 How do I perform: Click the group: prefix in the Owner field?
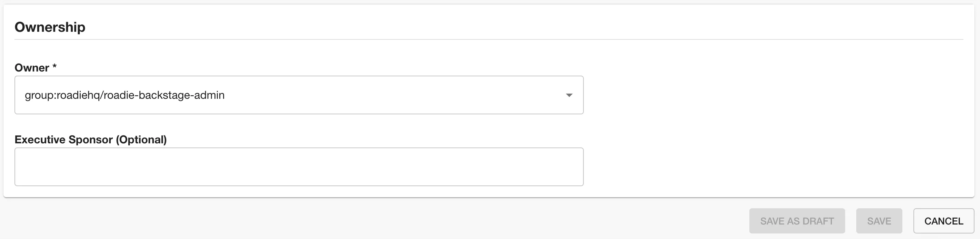point(40,95)
